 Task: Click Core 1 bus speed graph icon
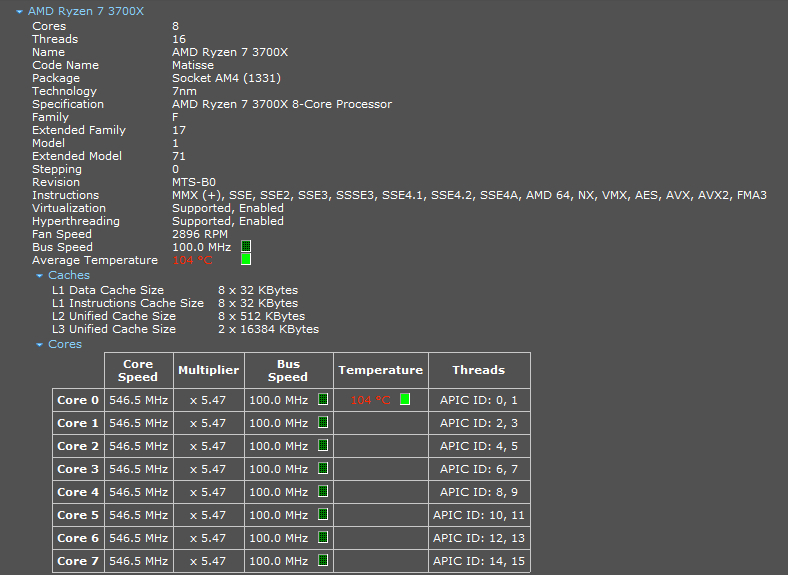click(x=323, y=422)
